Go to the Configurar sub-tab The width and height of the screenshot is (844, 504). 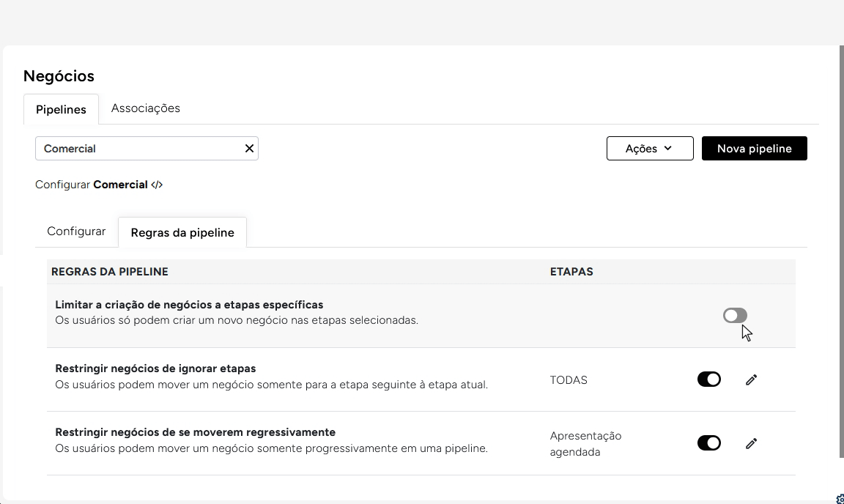(x=76, y=231)
